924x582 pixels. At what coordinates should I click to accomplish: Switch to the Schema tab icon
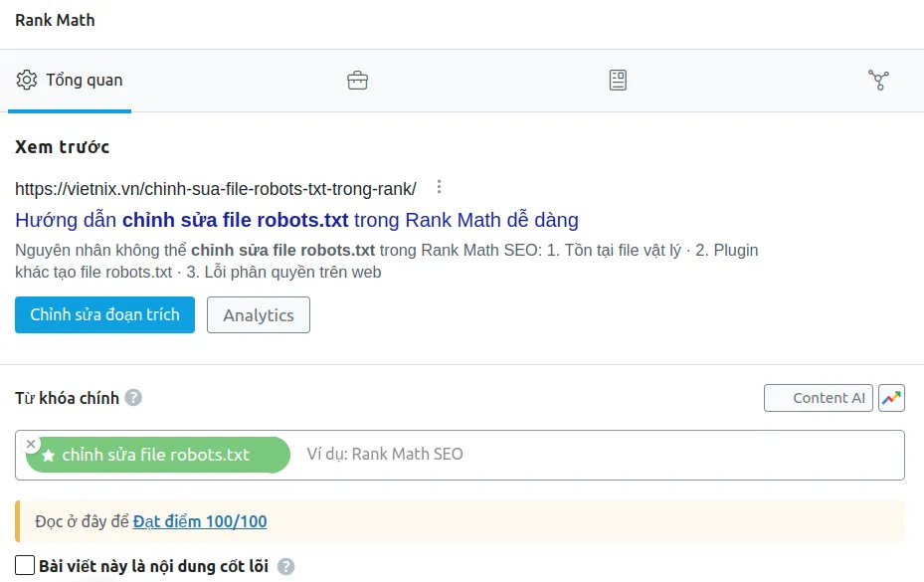tap(617, 80)
